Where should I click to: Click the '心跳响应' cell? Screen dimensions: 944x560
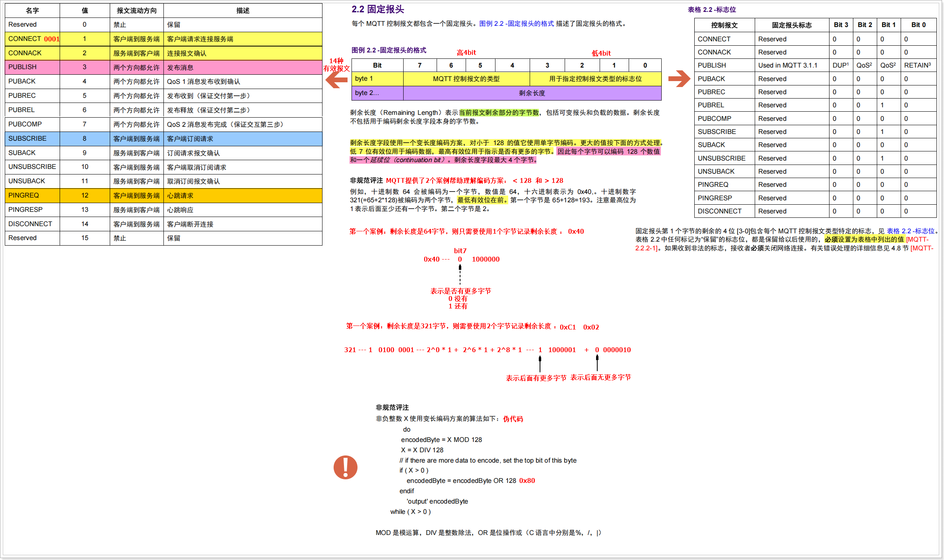pyautogui.click(x=243, y=210)
